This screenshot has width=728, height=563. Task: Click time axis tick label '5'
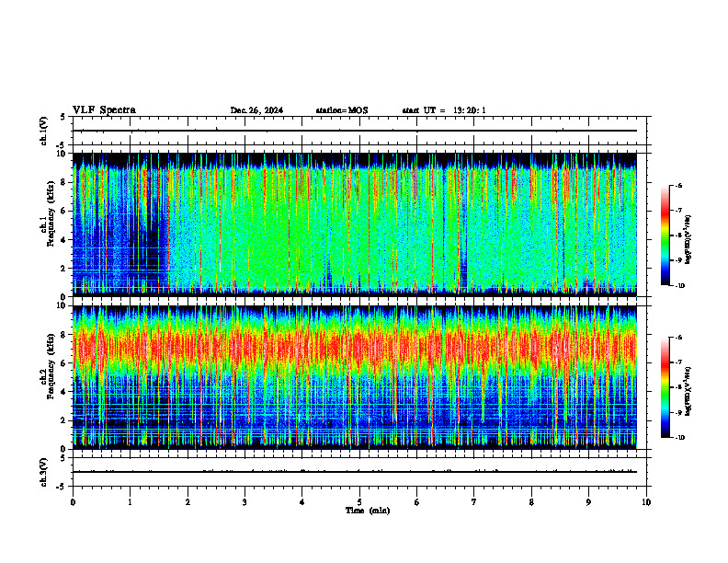[x=359, y=502]
